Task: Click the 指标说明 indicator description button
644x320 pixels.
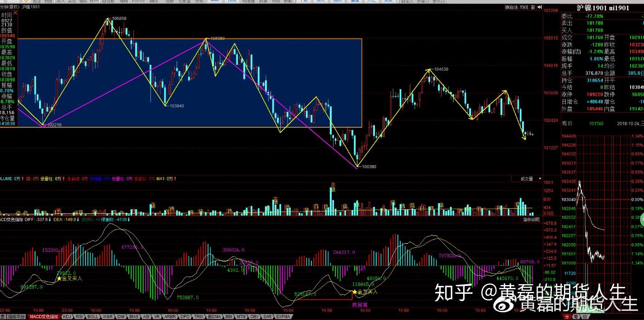Action: [532, 220]
